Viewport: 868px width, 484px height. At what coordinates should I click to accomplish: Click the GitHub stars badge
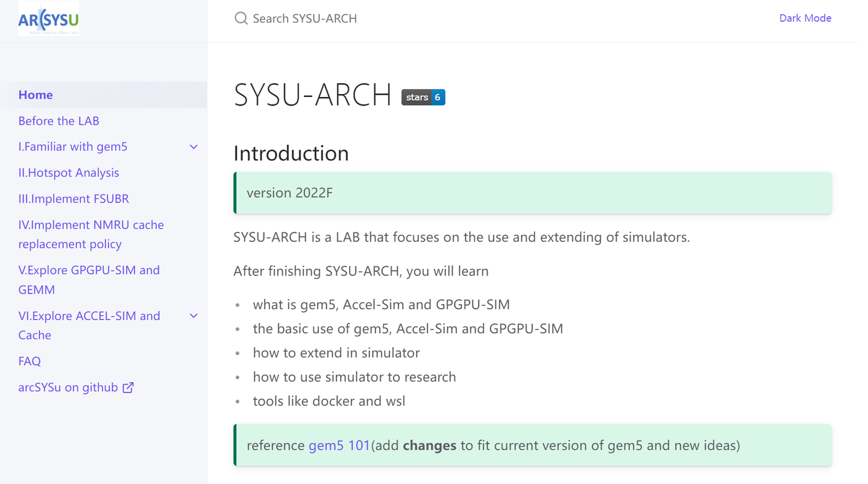pyautogui.click(x=423, y=97)
